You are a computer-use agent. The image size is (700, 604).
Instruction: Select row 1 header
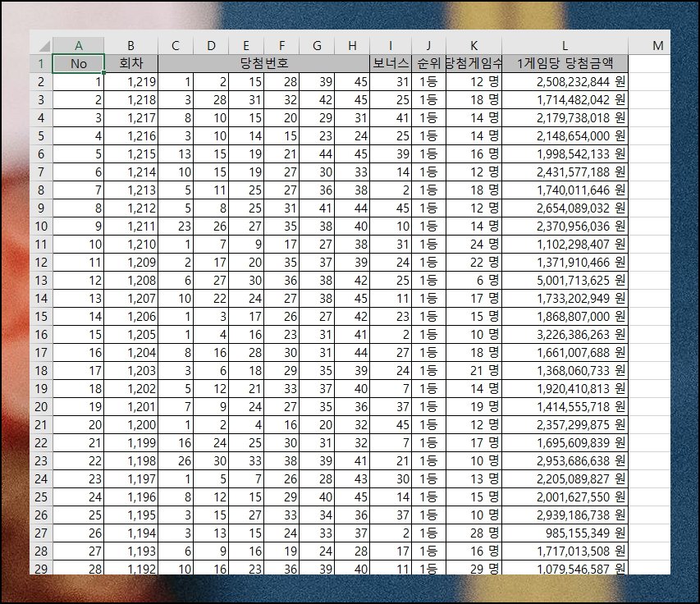(41, 63)
